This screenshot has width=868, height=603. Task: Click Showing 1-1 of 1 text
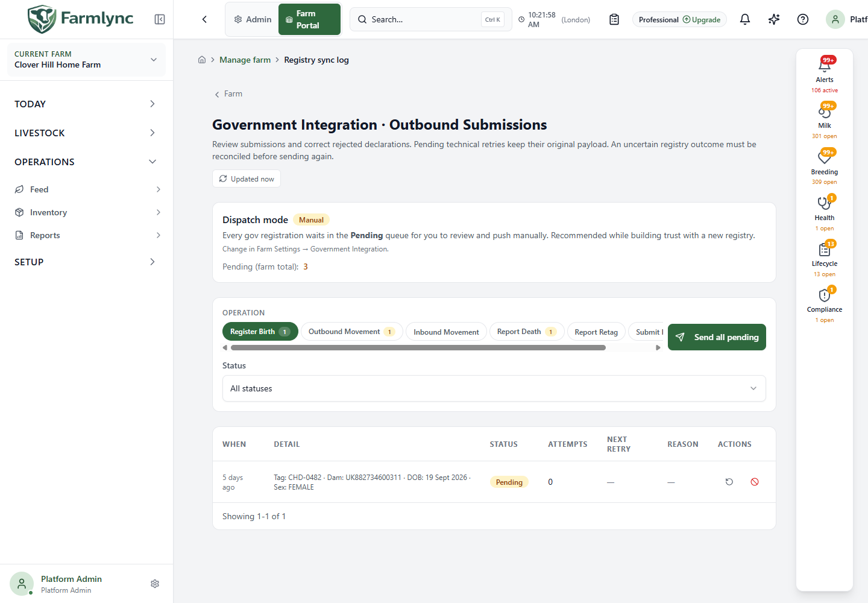[254, 516]
